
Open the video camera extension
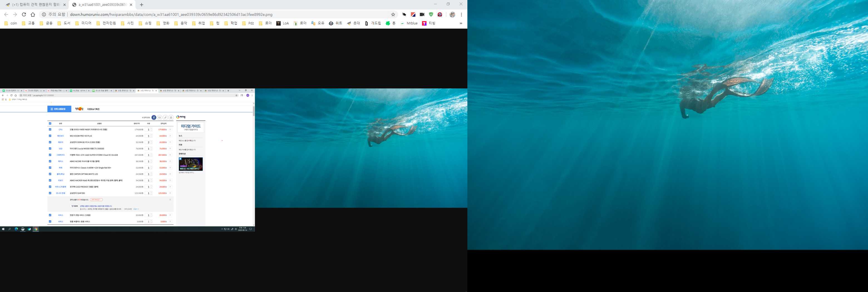(422, 14)
